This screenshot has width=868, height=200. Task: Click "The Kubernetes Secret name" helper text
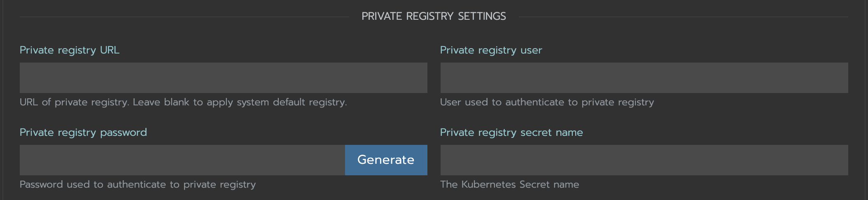click(509, 184)
